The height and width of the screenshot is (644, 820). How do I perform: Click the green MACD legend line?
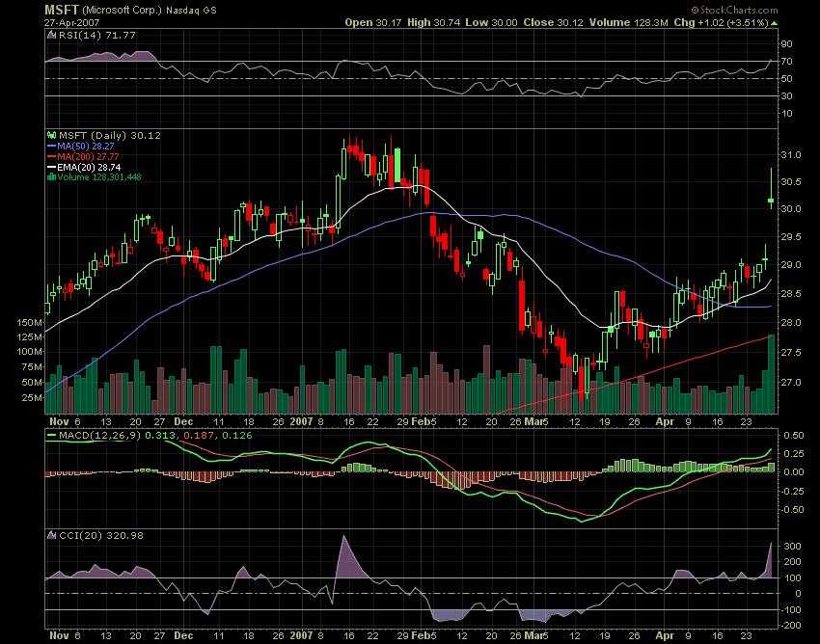[52, 436]
